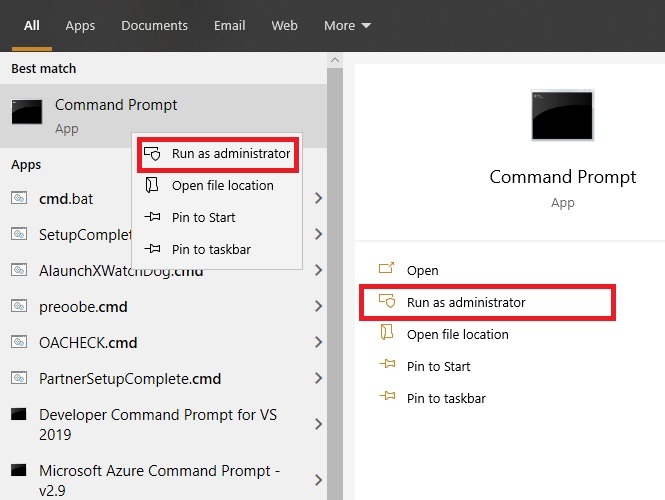
Task: Click the Developer Command Prompt icon
Action: click(x=18, y=414)
